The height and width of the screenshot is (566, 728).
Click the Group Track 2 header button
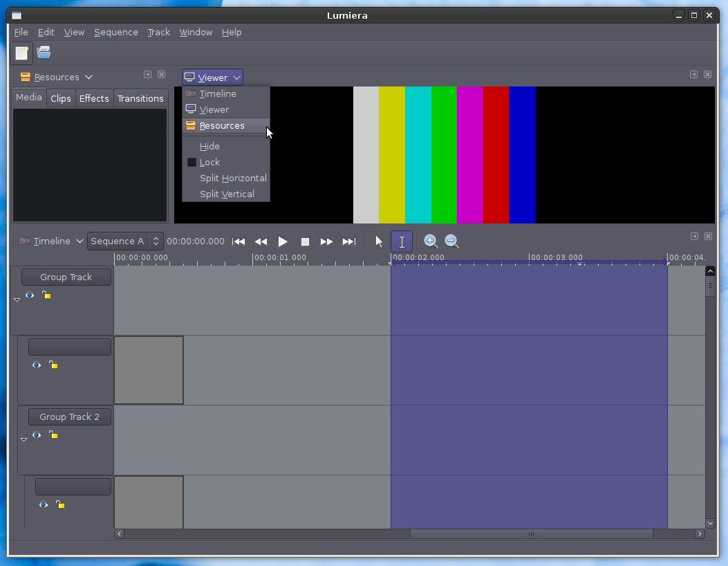point(69,417)
